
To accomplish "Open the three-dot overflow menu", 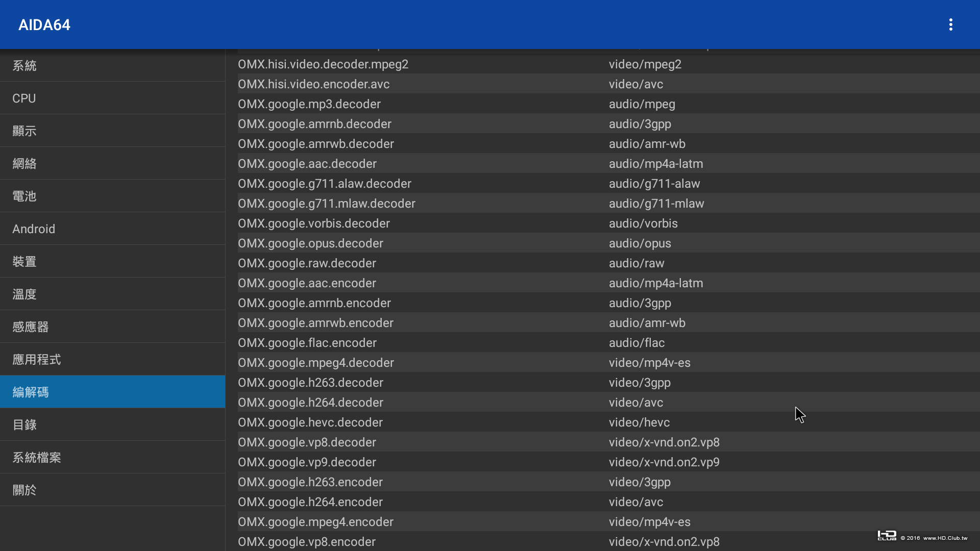I will pos(950,24).
